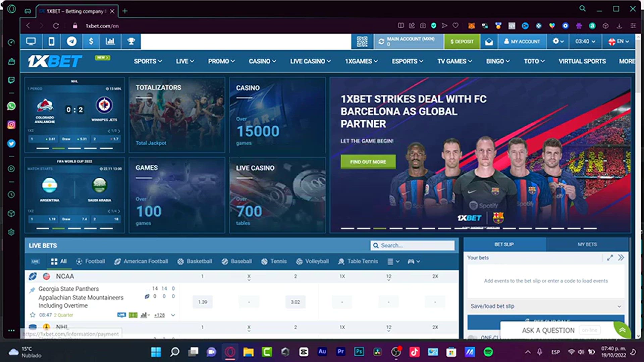Select the BET SLIP tab
Screen dimensions: 644x362
coord(504,244)
